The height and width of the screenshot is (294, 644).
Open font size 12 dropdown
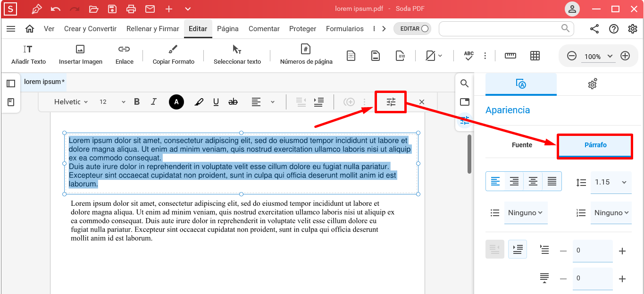[x=112, y=102]
